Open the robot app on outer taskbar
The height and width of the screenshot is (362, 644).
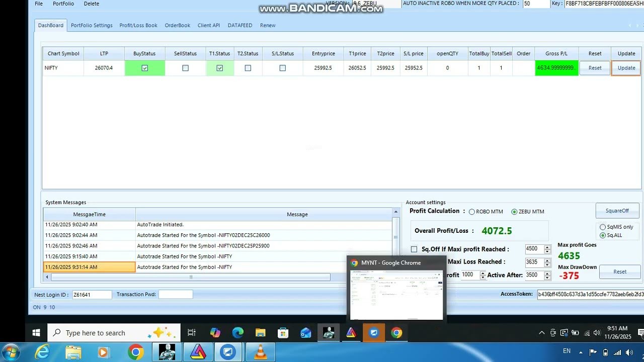coord(167,352)
